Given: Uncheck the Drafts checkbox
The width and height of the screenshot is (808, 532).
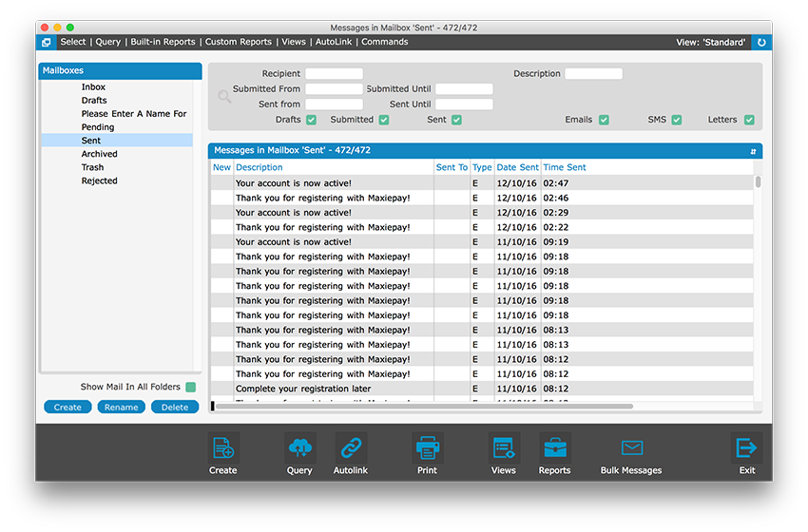Looking at the screenshot, I should coord(311,120).
